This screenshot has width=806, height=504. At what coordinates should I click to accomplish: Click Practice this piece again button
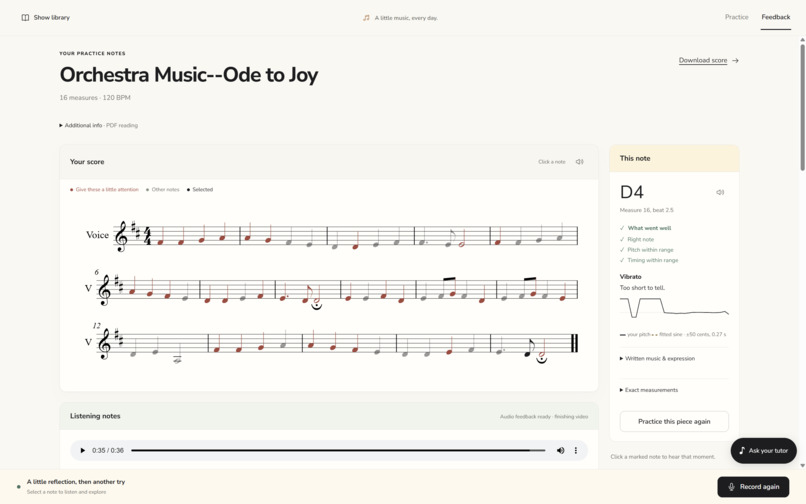coord(674,421)
